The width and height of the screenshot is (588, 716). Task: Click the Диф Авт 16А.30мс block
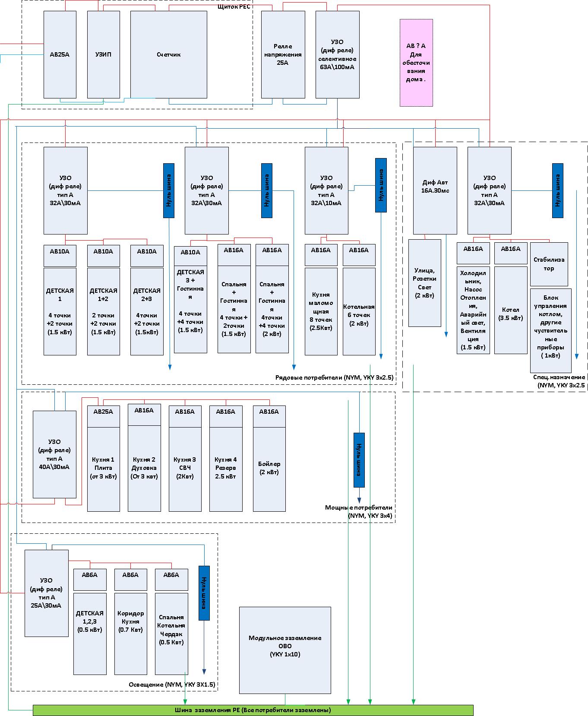435,190
